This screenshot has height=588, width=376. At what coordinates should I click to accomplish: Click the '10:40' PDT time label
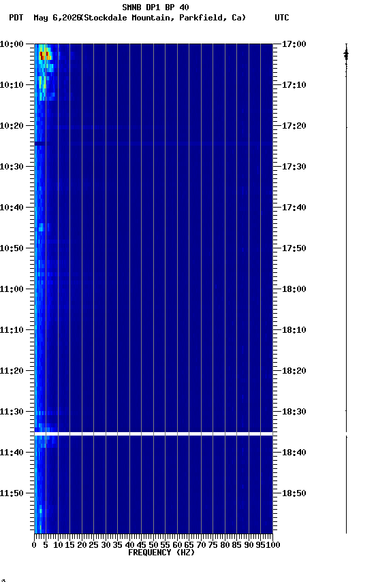(x=12, y=208)
